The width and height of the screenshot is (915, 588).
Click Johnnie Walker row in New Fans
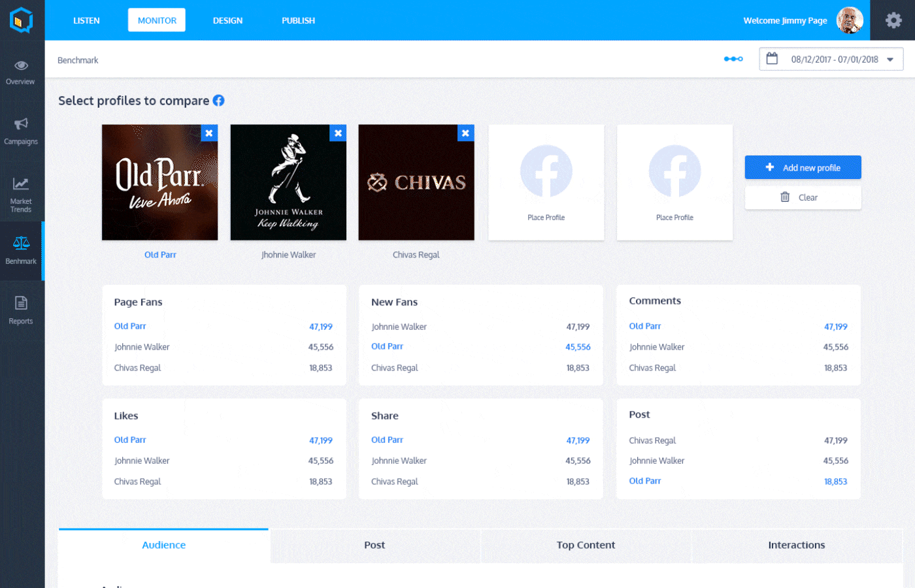coord(480,327)
